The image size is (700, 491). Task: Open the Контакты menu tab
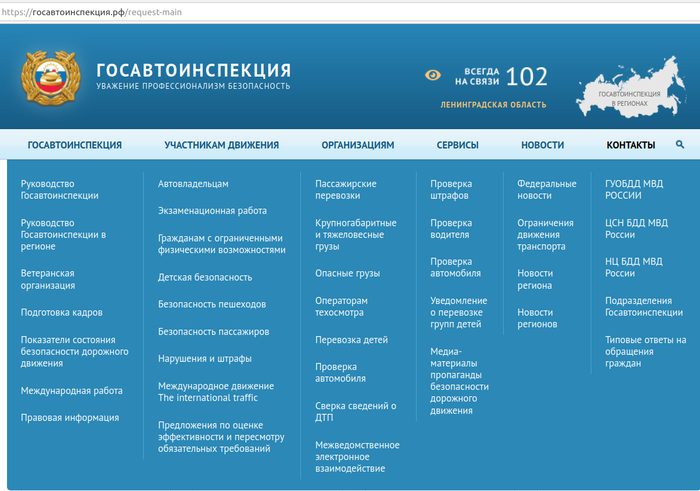[x=631, y=145]
